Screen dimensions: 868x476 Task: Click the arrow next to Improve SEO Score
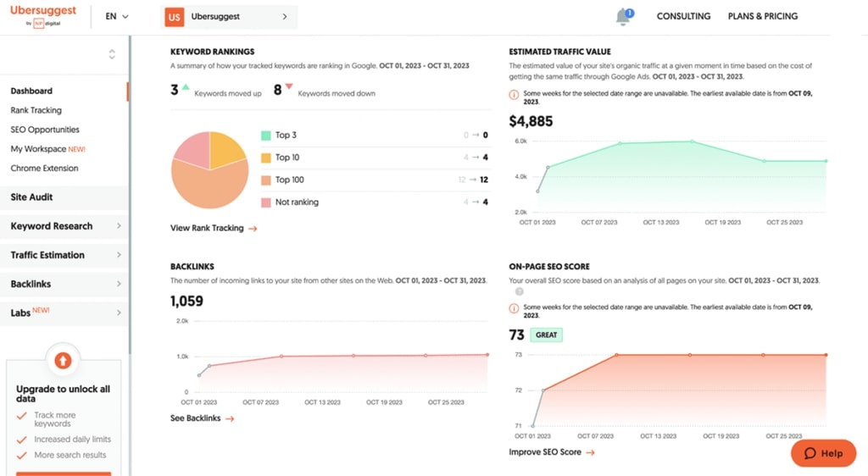pos(591,452)
